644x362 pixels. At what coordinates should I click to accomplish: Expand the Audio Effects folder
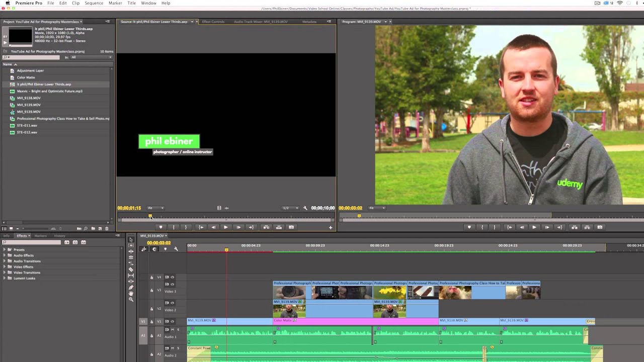pyautogui.click(x=5, y=255)
